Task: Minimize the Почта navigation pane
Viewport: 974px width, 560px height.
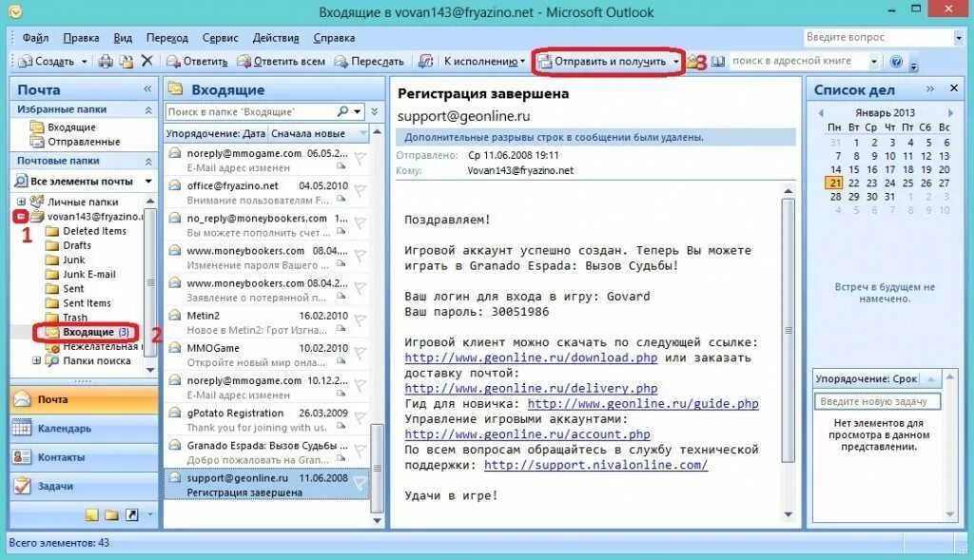Action: click(147, 89)
